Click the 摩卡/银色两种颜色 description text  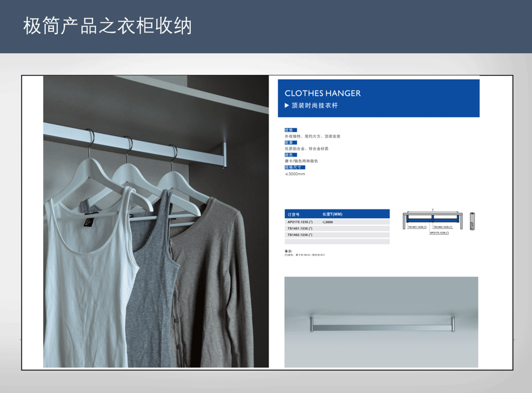(x=301, y=161)
